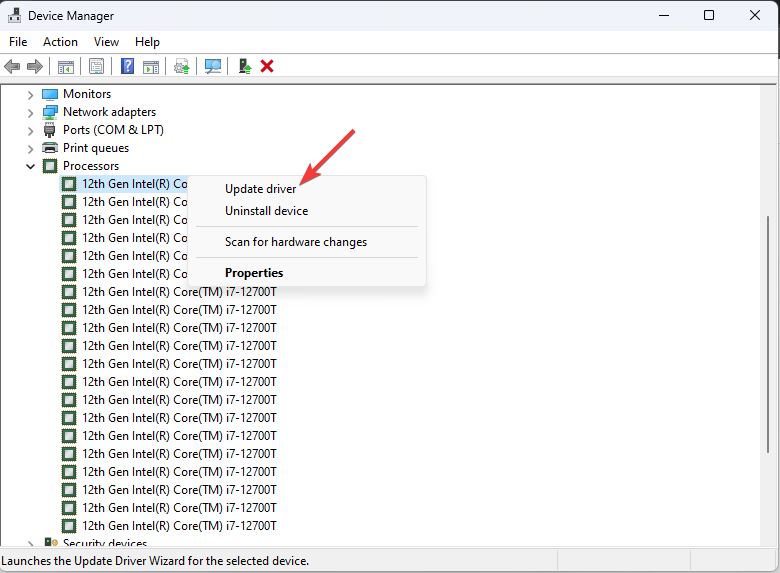Click the blue question mark Help icon
The height and width of the screenshot is (573, 780).
coord(127,66)
